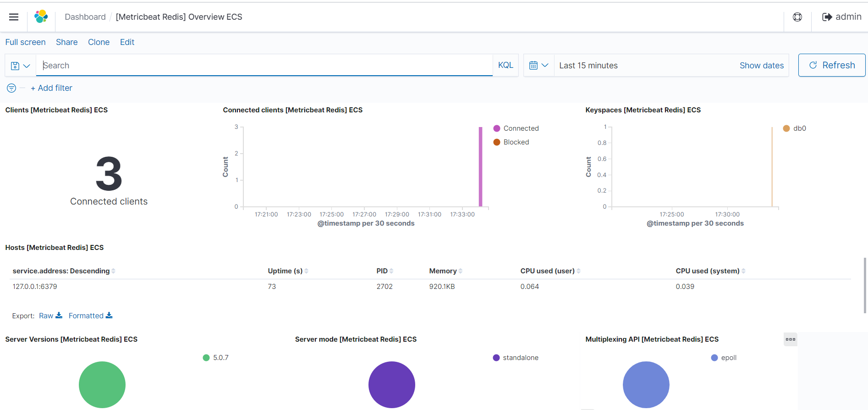Click the Show dates link
The height and width of the screenshot is (410, 868).
761,66
